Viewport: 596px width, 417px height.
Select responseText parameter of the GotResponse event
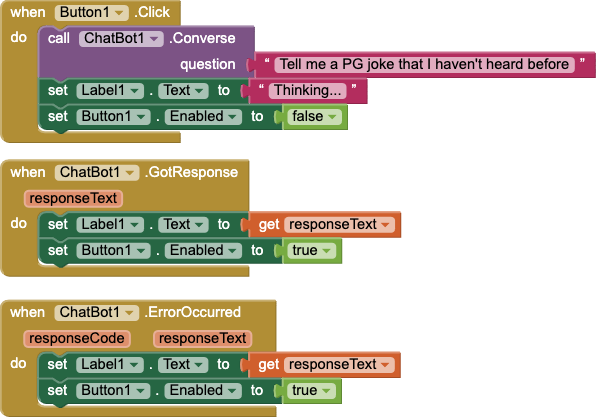[73, 198]
